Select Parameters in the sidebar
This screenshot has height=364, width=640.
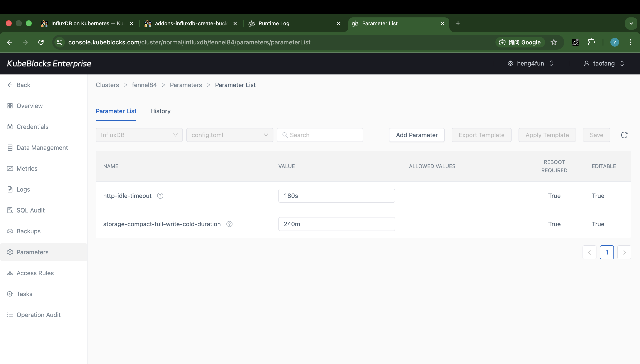[x=44, y=252]
